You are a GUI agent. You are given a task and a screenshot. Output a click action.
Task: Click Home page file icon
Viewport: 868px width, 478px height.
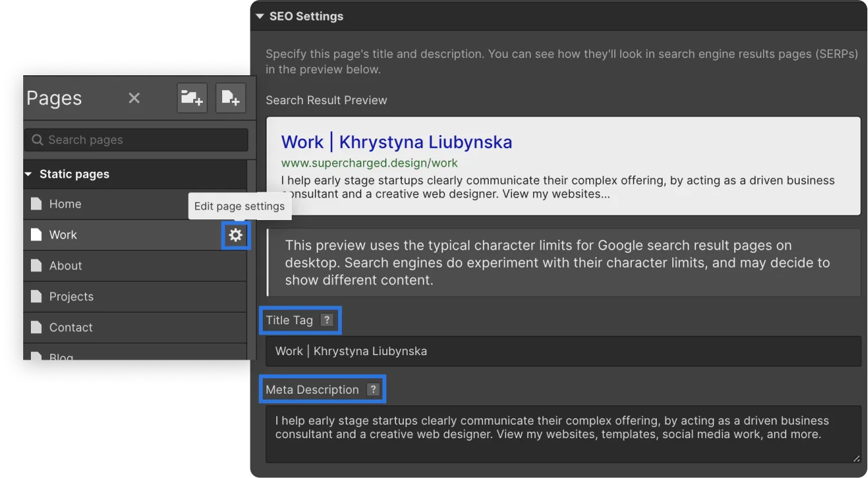(36, 204)
